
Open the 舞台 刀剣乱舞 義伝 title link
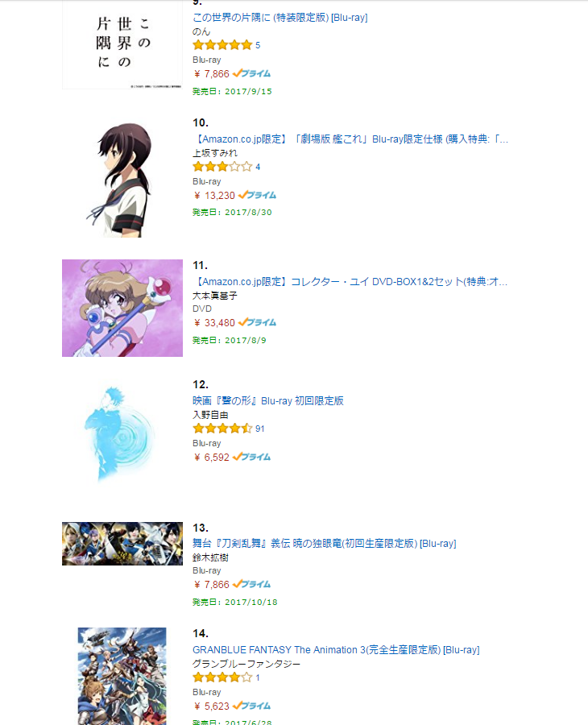point(325,543)
